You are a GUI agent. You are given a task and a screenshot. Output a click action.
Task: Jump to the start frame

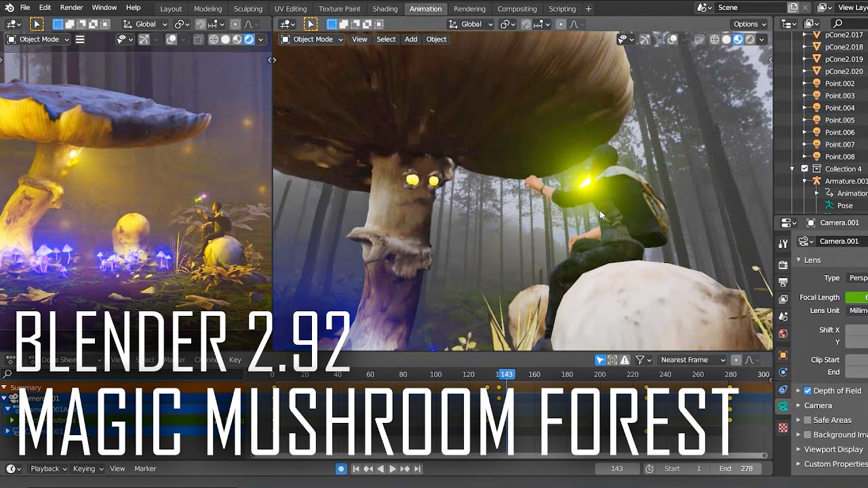click(356, 468)
